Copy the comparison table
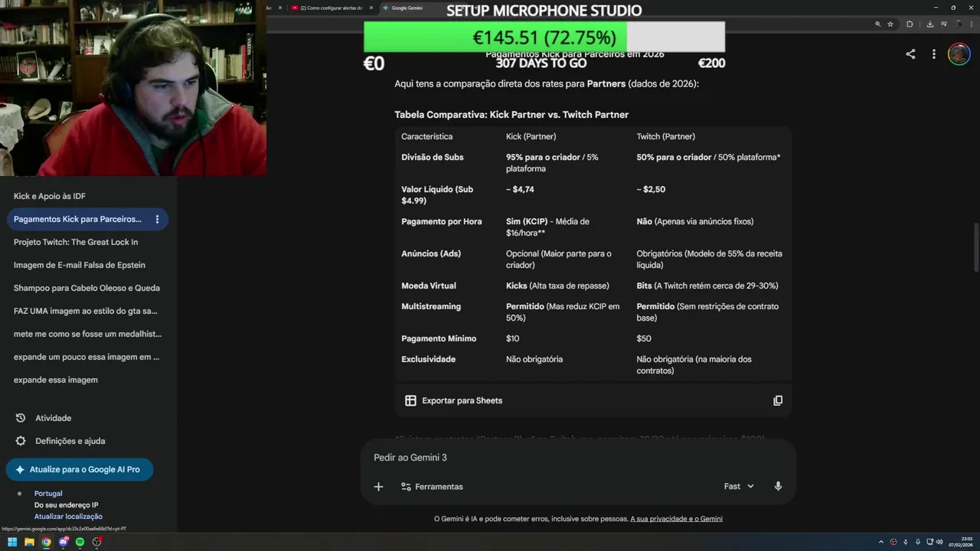The image size is (980, 551). pyautogui.click(x=778, y=400)
